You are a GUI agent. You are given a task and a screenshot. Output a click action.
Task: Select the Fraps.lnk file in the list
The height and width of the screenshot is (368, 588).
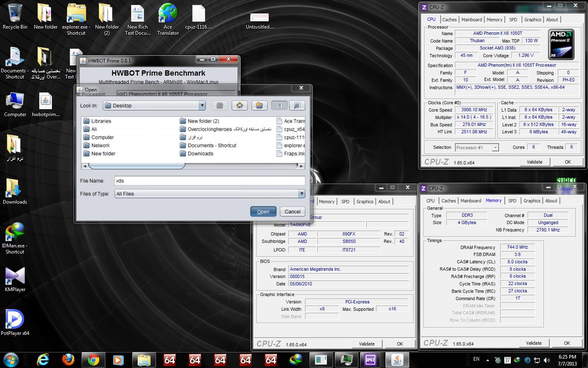(291, 154)
